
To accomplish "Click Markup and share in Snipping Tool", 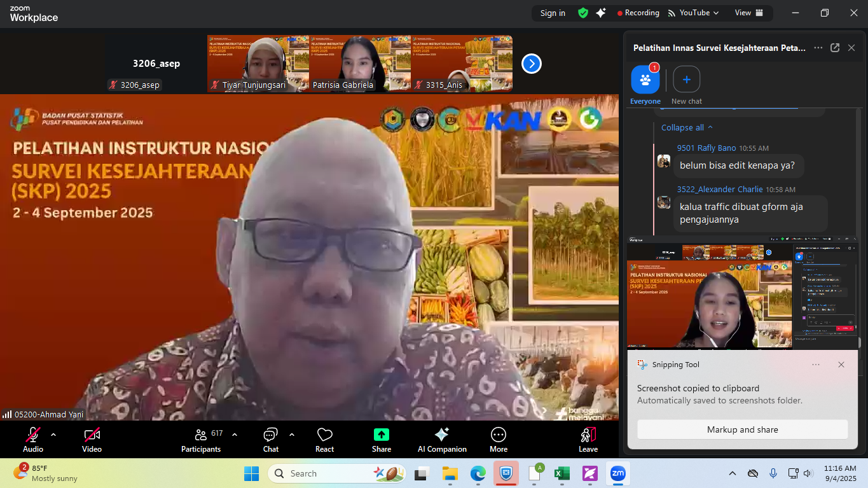I will click(x=742, y=429).
